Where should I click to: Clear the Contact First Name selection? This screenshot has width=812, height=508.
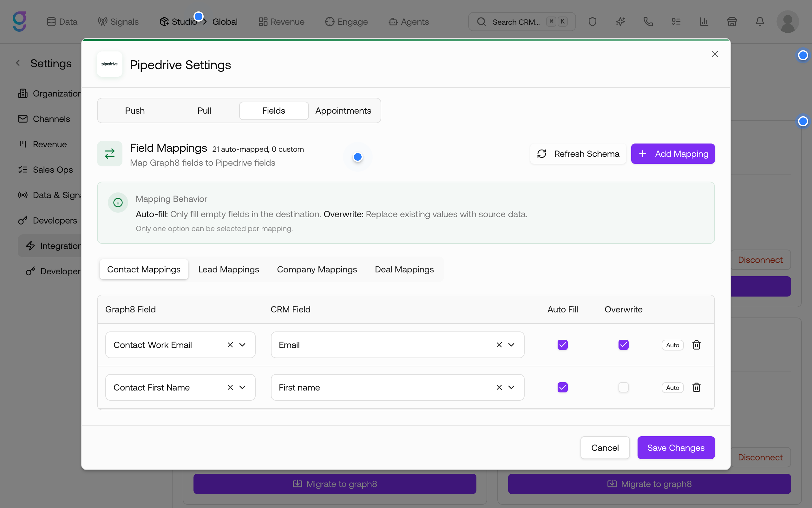click(230, 387)
